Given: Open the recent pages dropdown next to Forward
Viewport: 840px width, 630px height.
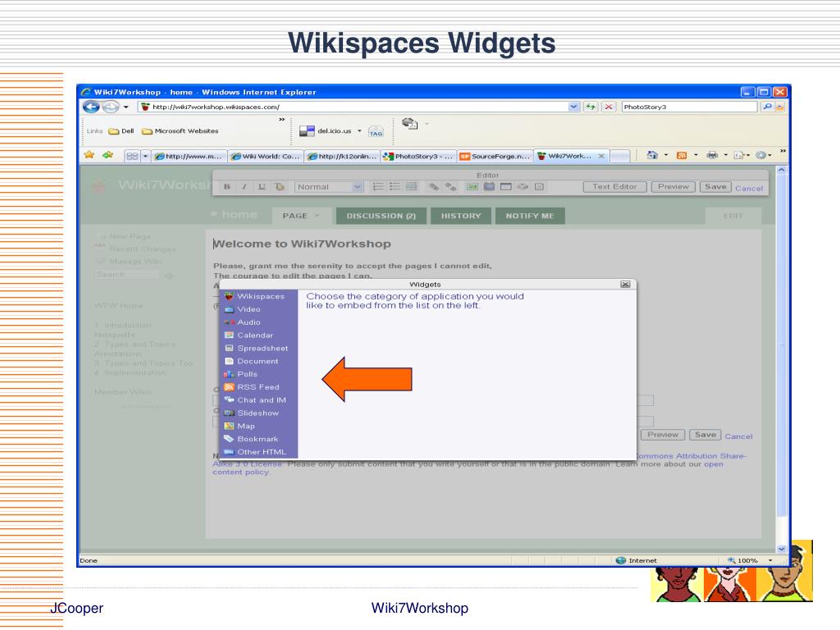Looking at the screenshot, I should [126, 107].
